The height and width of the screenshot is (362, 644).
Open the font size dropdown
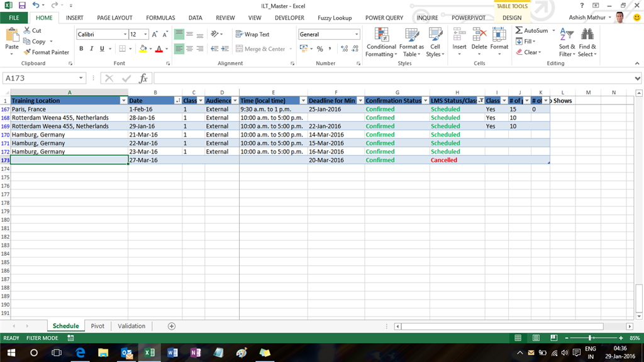pos(145,35)
